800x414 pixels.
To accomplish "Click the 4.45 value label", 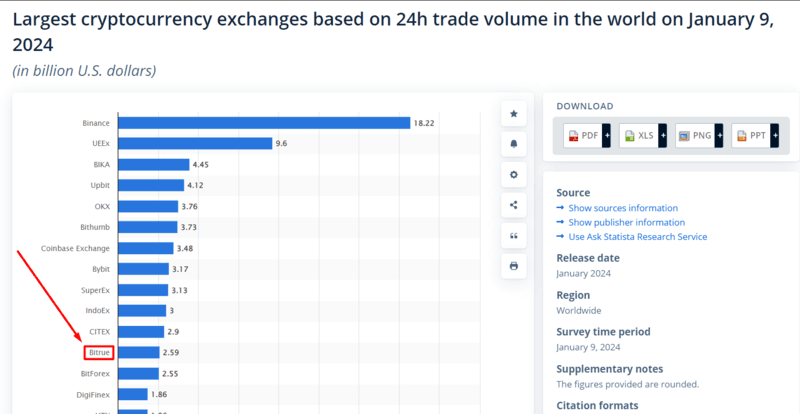I will point(201,164).
